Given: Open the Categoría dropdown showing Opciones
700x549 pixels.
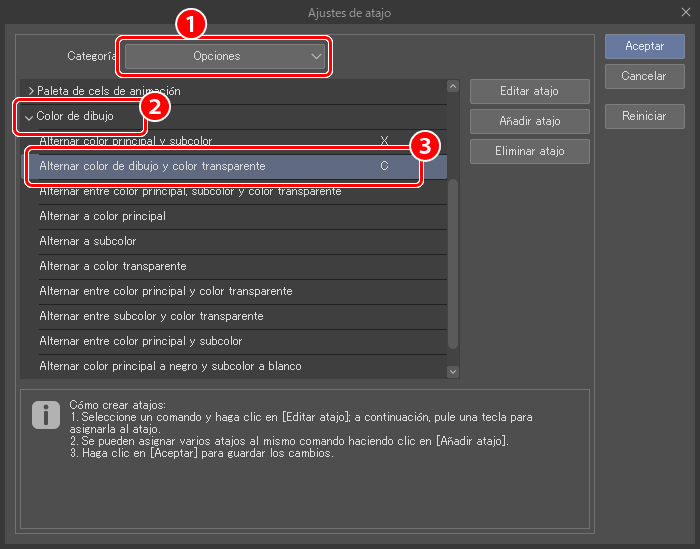Looking at the screenshot, I should [225, 56].
